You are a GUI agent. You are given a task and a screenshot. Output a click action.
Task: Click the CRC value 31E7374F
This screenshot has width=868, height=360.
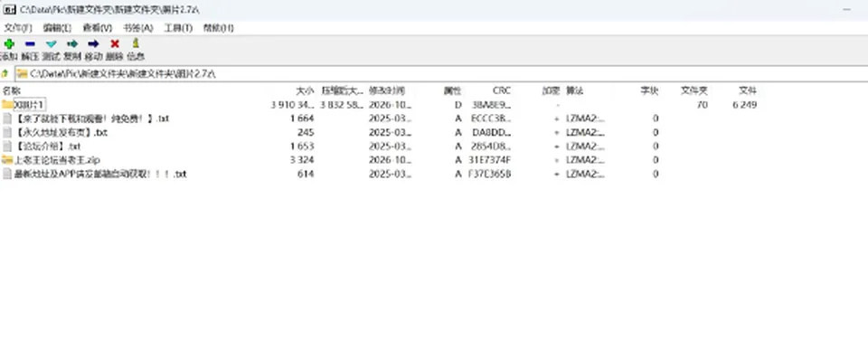pyautogui.click(x=489, y=160)
